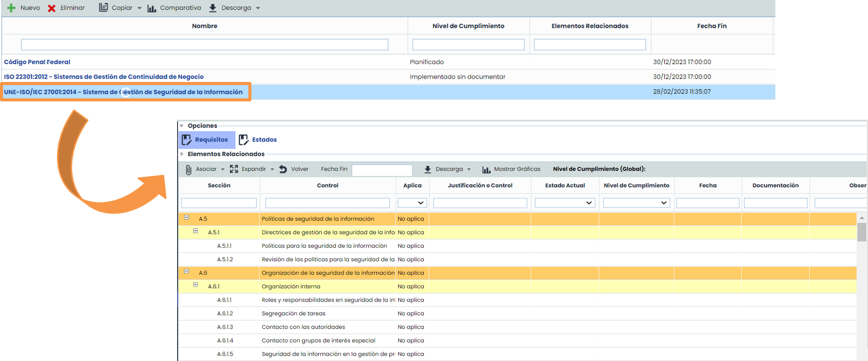Click the Copiar documents icon

coord(103,7)
